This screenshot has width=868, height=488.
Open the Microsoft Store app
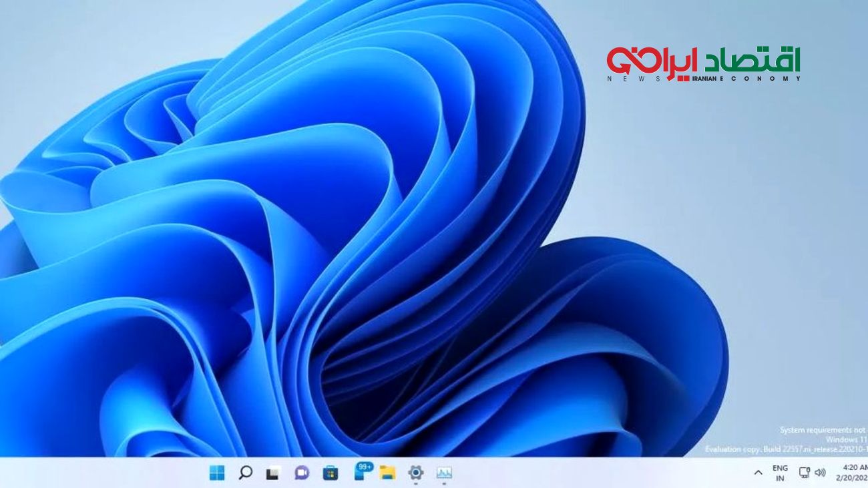pos(330,473)
